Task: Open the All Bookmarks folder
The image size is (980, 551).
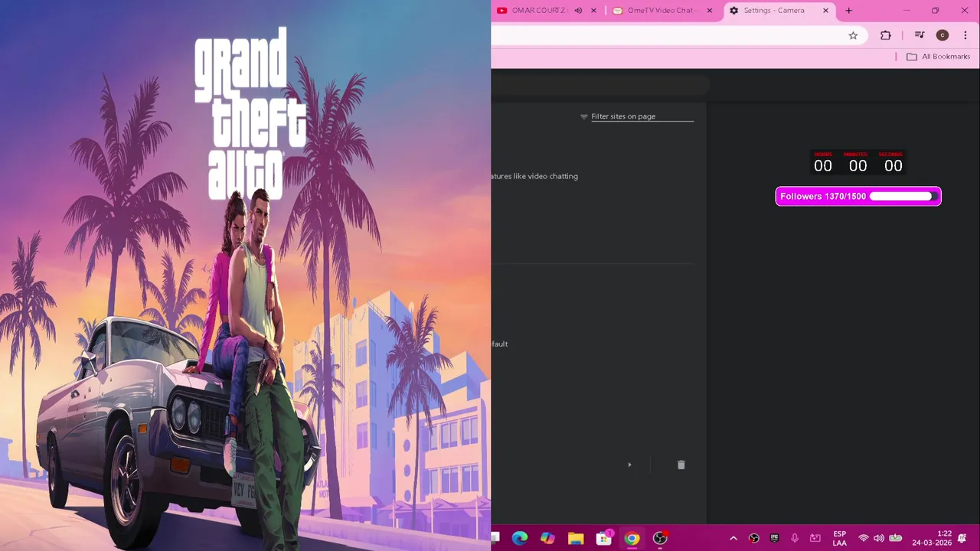Action: coord(938,57)
